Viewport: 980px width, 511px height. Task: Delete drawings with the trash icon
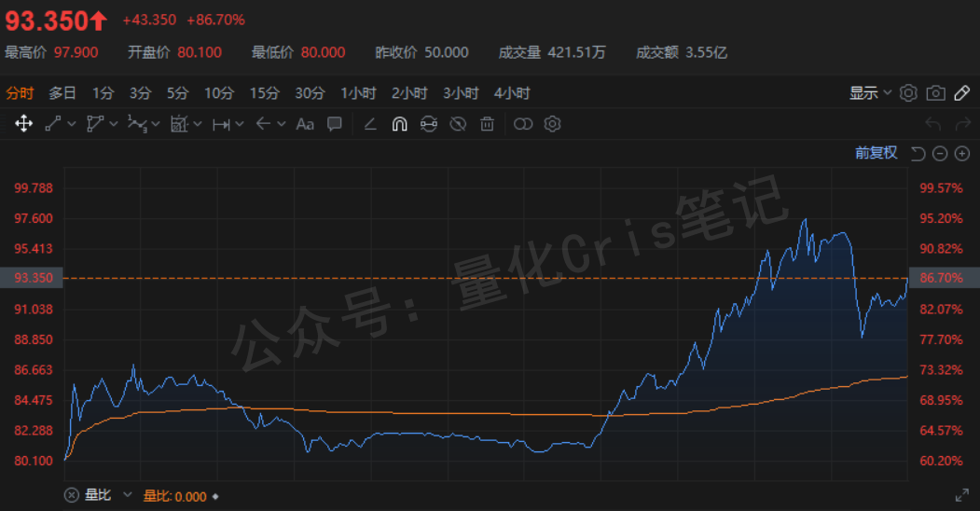487,124
